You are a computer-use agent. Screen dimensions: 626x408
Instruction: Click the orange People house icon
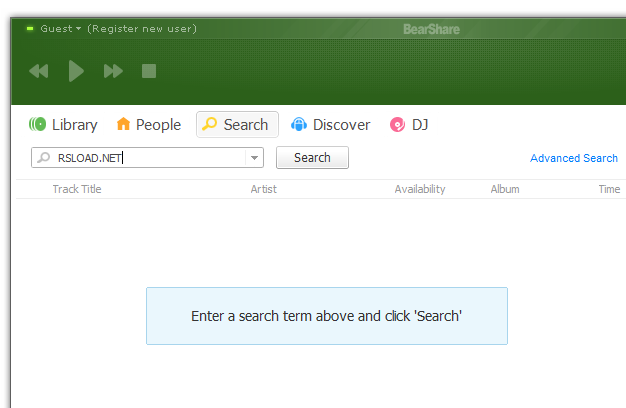click(x=123, y=124)
